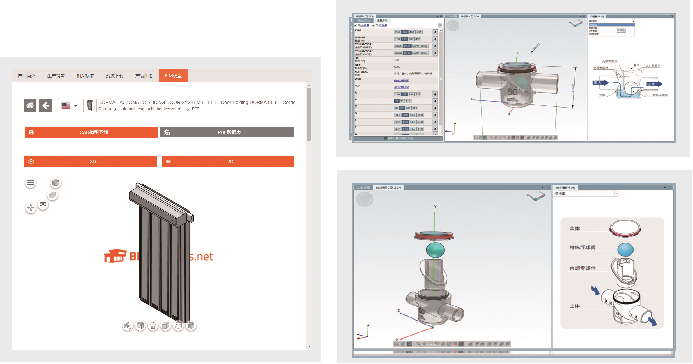This screenshot has height=364, width=693.
Task: Click the arrow button on first property row
Action: 435,32
